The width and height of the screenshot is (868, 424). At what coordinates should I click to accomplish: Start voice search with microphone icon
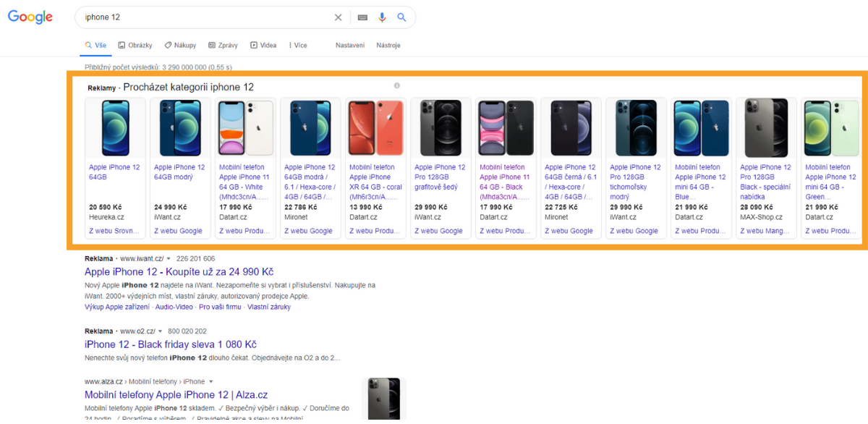click(x=383, y=17)
